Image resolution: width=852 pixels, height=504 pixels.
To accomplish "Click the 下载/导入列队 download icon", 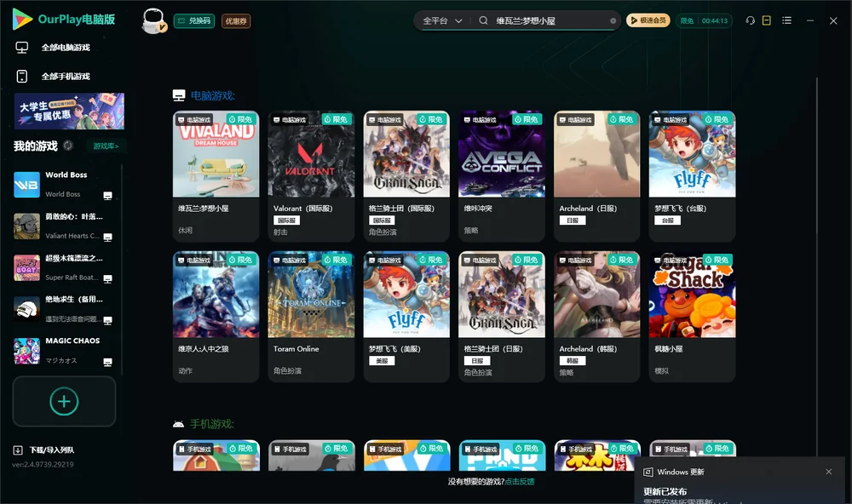I will (18, 450).
